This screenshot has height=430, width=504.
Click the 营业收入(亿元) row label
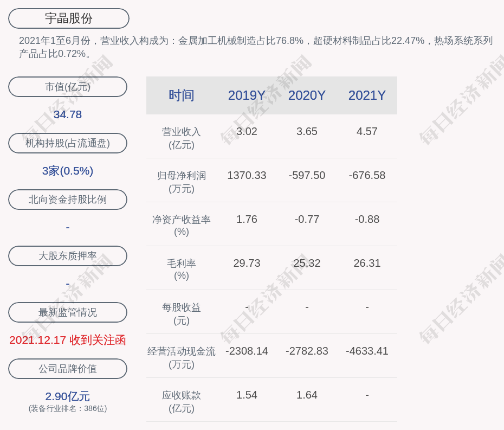click(x=182, y=138)
